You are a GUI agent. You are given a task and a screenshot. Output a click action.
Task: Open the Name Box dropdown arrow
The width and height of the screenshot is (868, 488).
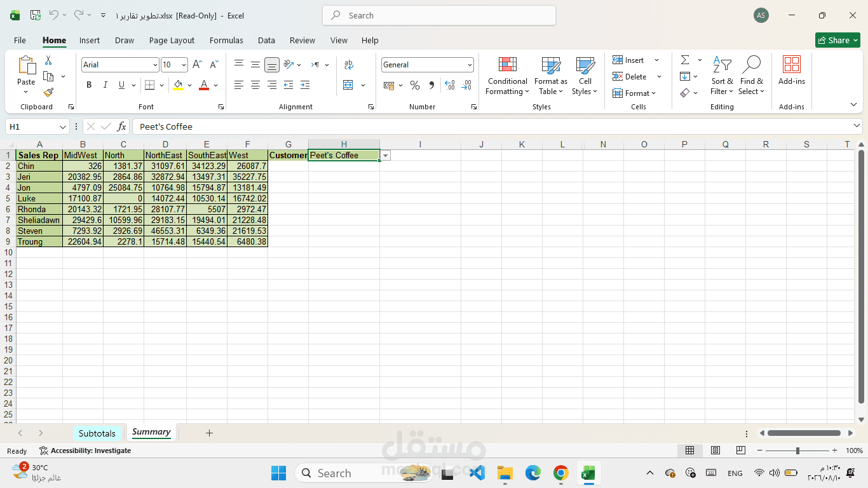pyautogui.click(x=63, y=127)
